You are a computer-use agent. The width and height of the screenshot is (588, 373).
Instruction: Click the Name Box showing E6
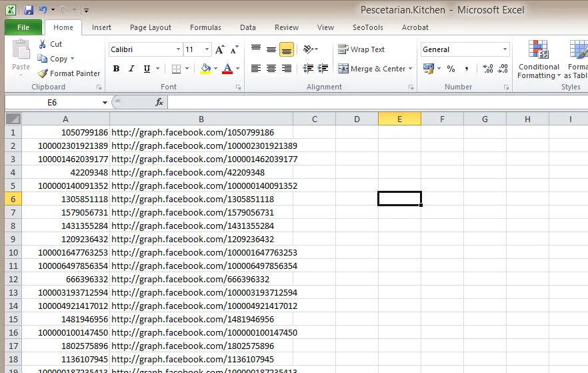click(x=52, y=103)
